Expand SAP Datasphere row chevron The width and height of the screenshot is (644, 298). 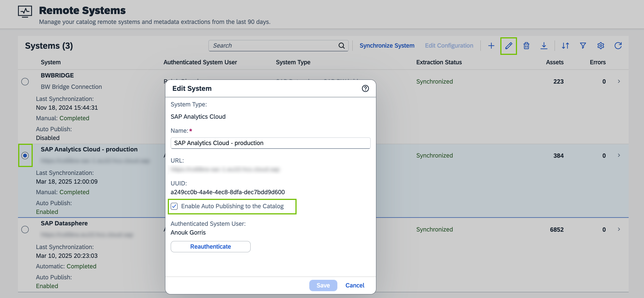click(x=619, y=229)
